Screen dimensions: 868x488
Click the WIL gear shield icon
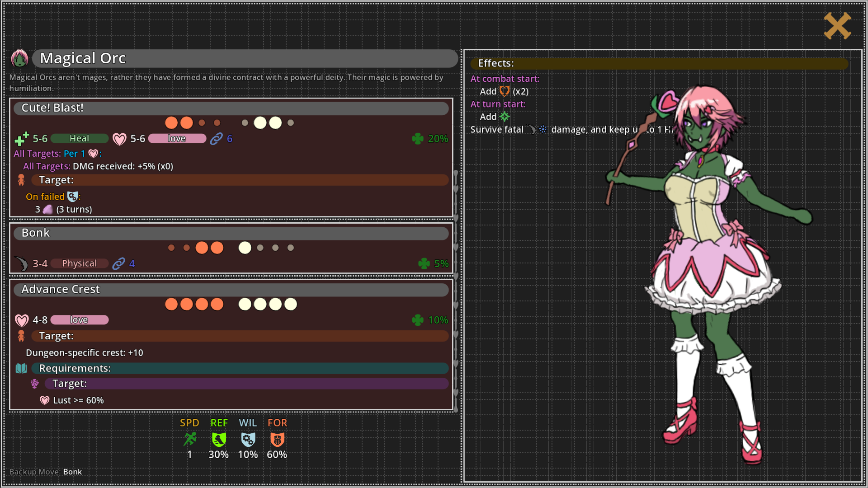tap(248, 439)
